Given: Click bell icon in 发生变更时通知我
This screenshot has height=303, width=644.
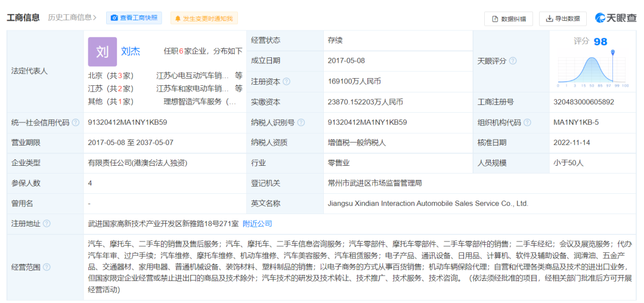Looking at the screenshot, I should click(178, 18).
